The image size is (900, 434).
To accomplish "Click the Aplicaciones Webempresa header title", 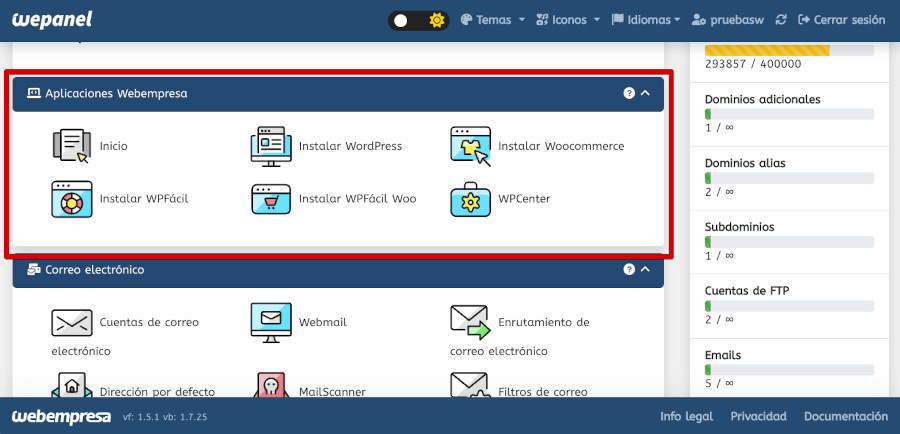I will pyautogui.click(x=116, y=93).
